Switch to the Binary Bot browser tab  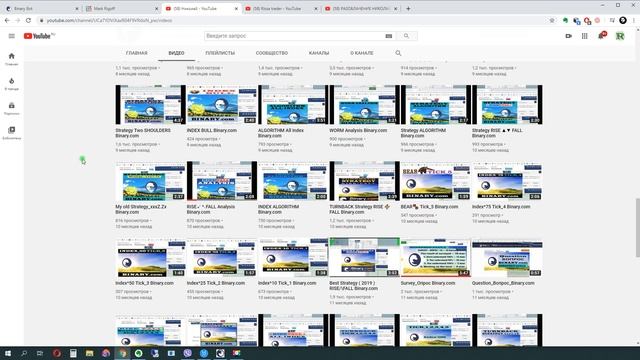[x=41, y=9]
